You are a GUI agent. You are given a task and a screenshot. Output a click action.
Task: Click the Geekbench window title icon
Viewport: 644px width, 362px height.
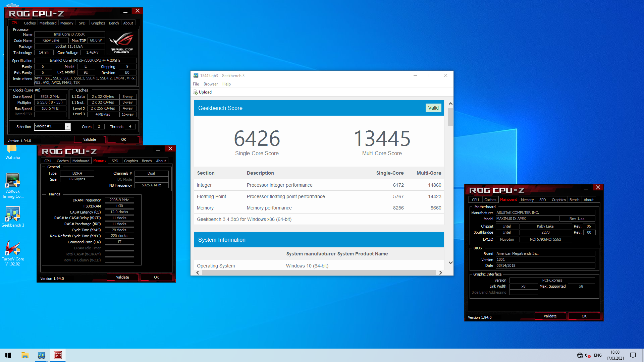tap(196, 76)
